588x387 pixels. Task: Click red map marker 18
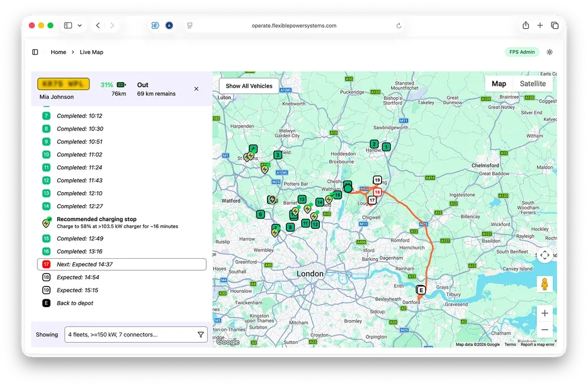(x=377, y=192)
